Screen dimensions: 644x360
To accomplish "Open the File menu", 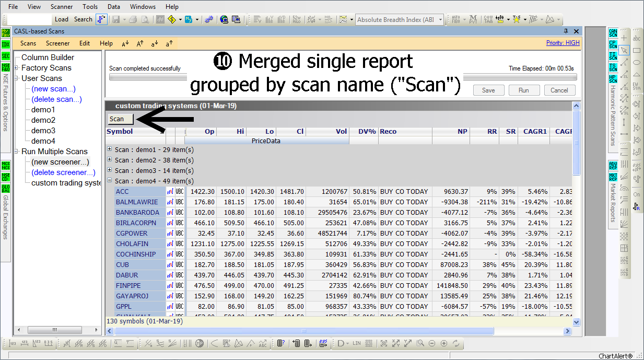I will pos(14,7).
